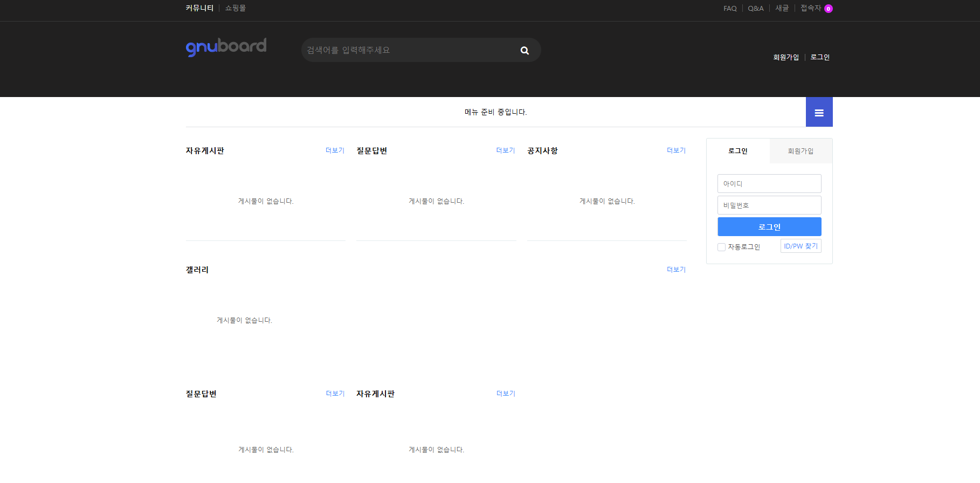Click the purple visitor count badge
The width and height of the screenshot is (980, 483).
coord(829,9)
